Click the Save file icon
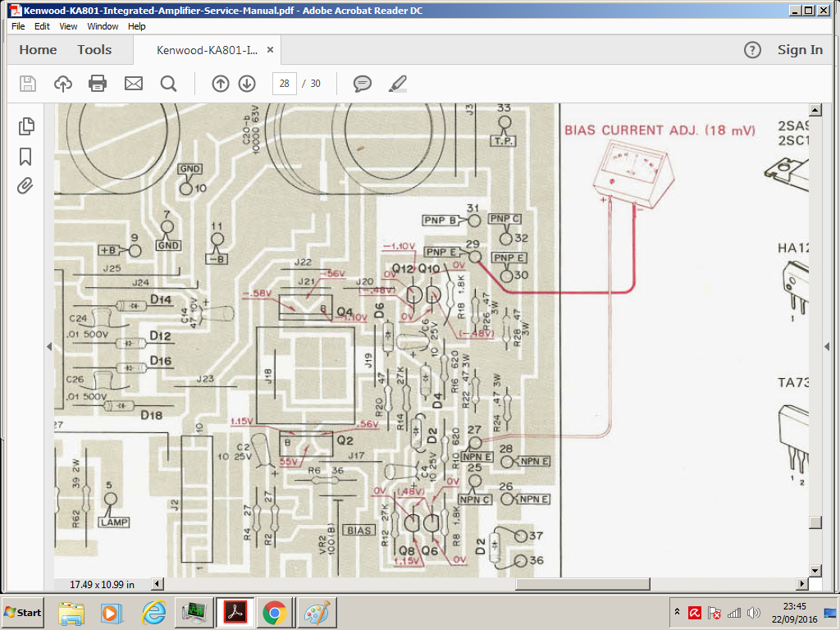Viewport: 840px width, 630px height. point(28,84)
